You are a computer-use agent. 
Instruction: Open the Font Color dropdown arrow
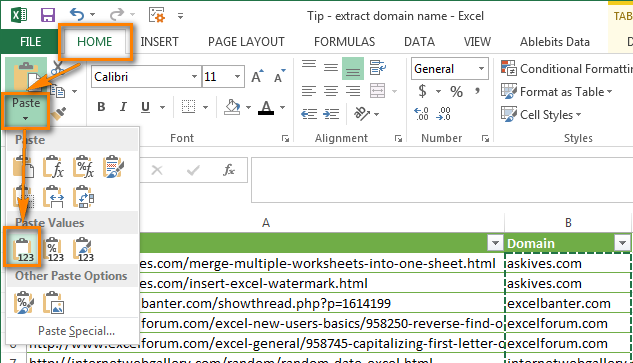click(x=283, y=107)
